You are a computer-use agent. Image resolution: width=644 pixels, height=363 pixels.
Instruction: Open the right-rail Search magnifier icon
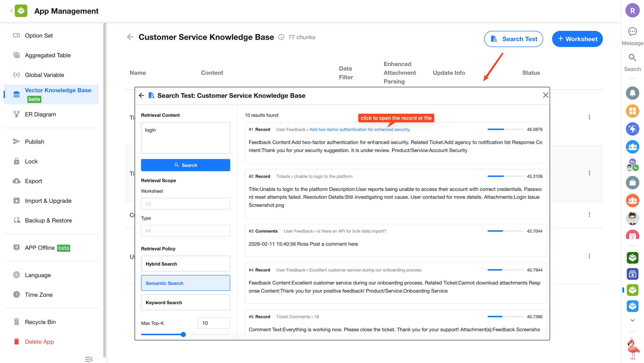(632, 58)
